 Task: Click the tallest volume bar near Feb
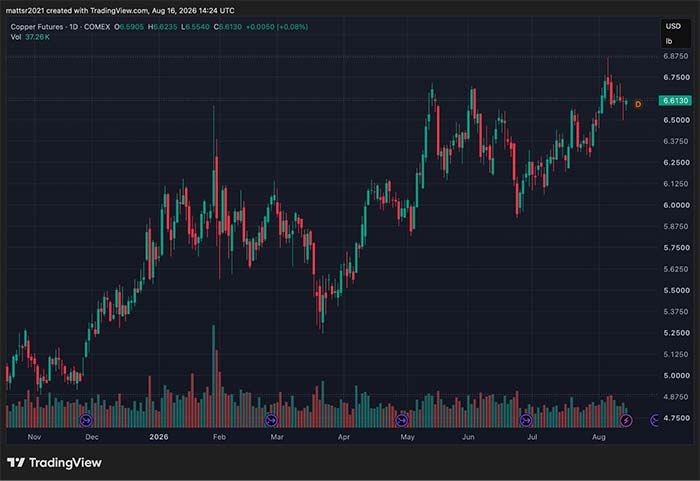[213, 376]
